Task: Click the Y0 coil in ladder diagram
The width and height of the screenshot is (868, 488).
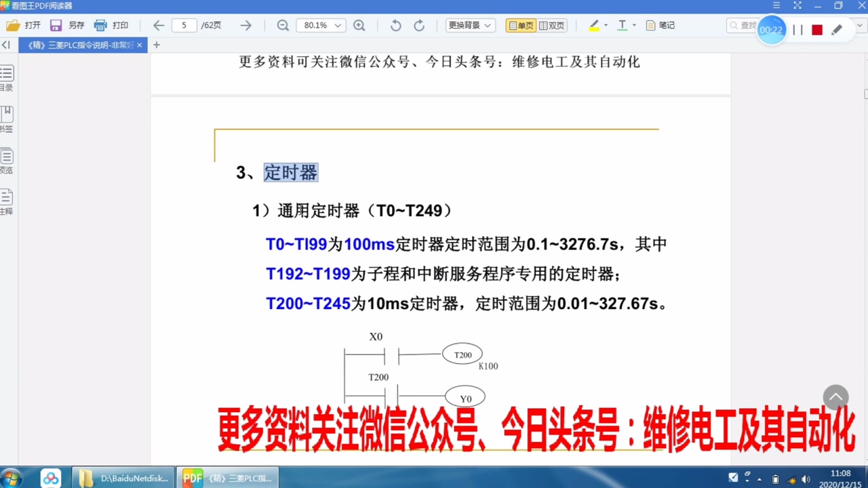Action: pyautogui.click(x=465, y=398)
